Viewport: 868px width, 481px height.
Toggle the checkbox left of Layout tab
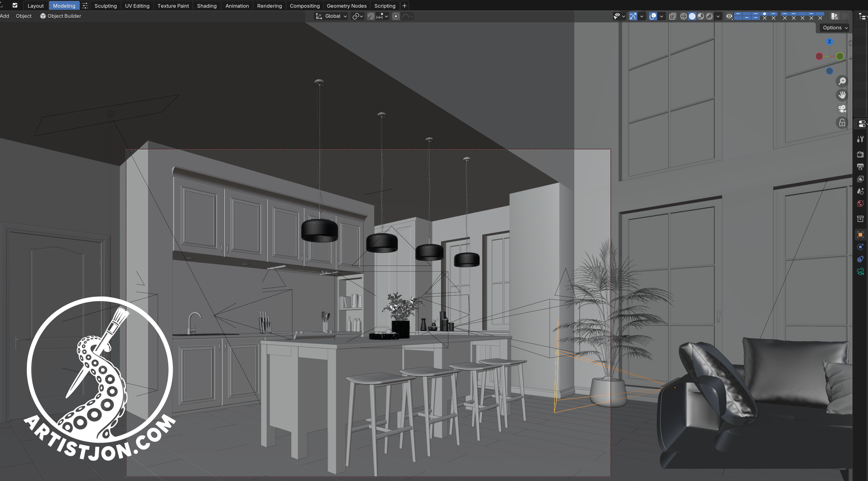15,6
